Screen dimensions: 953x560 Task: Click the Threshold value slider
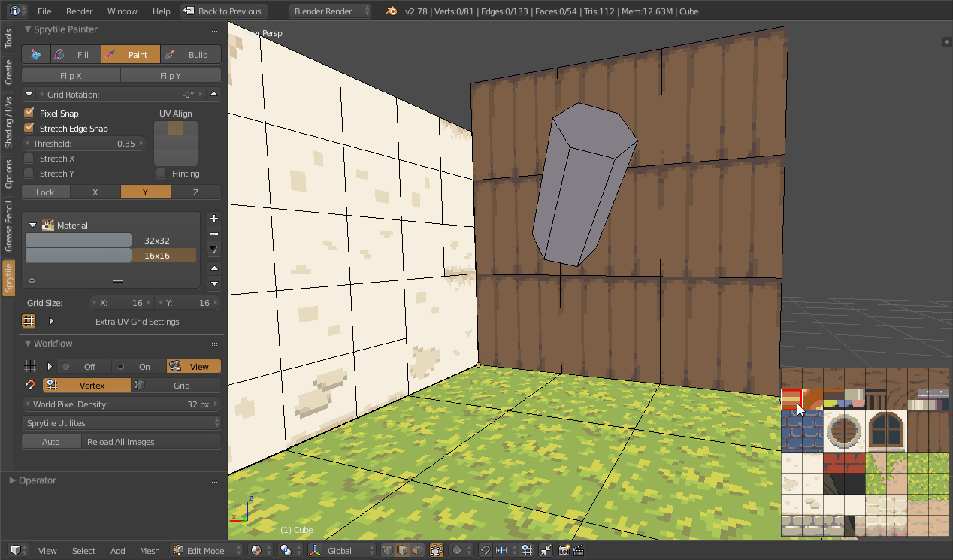point(84,143)
